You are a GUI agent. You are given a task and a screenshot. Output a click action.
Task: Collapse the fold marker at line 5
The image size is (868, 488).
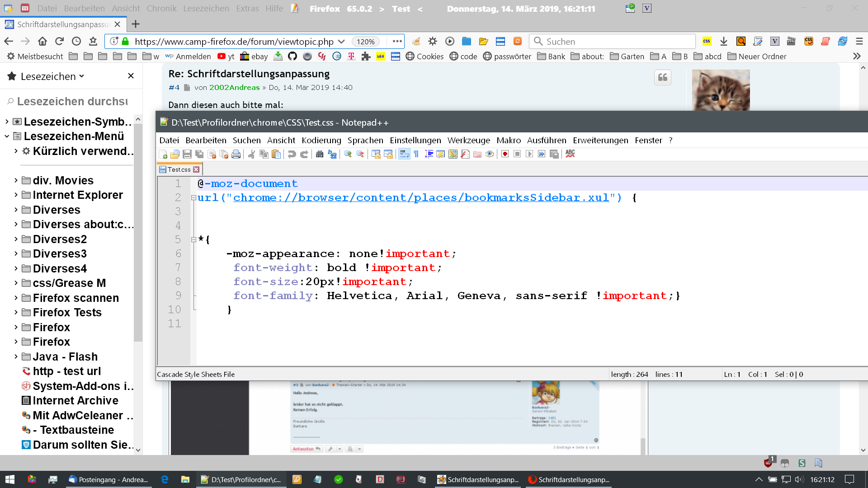click(x=193, y=239)
